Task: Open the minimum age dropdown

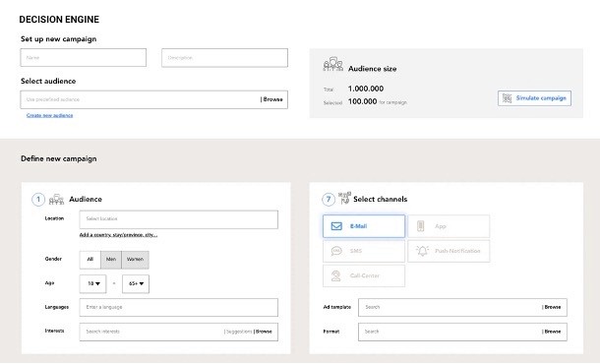Action: (93, 284)
